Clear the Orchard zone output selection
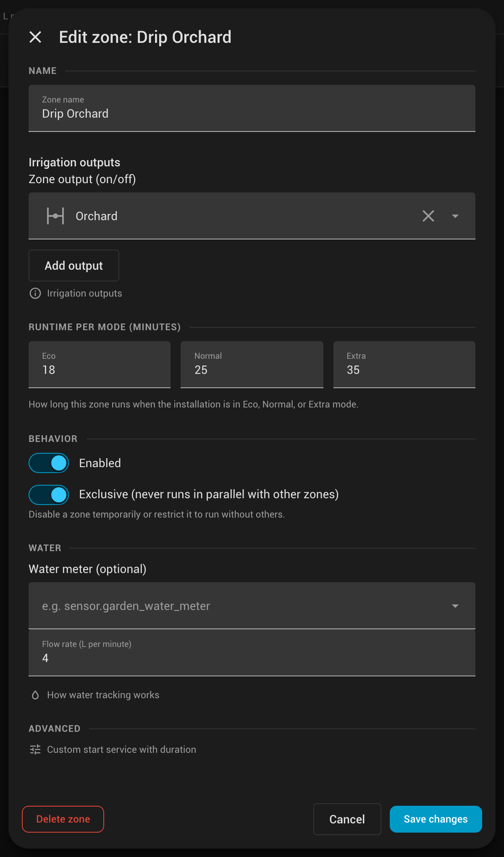 [x=428, y=216]
